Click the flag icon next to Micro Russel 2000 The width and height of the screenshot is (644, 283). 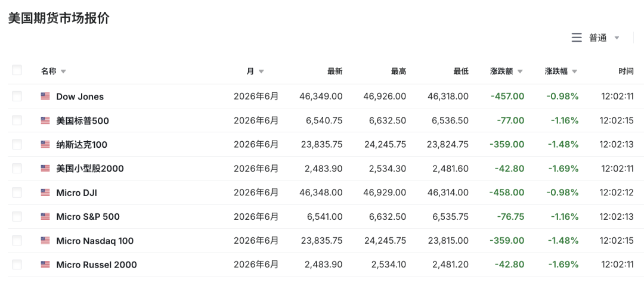coord(45,265)
